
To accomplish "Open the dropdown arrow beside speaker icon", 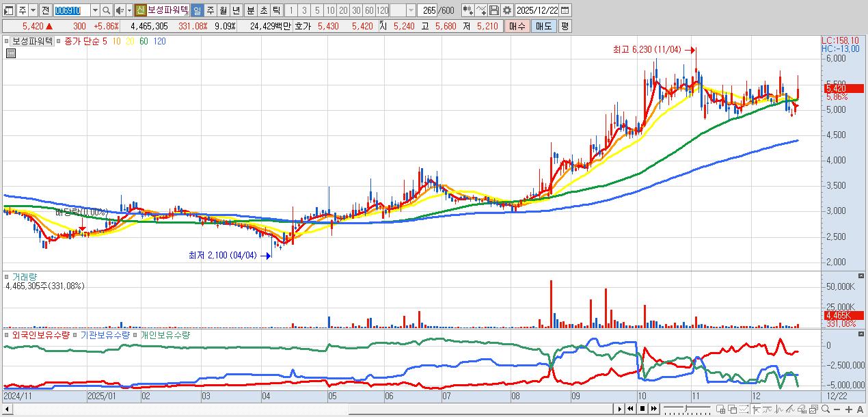I will (129, 10).
